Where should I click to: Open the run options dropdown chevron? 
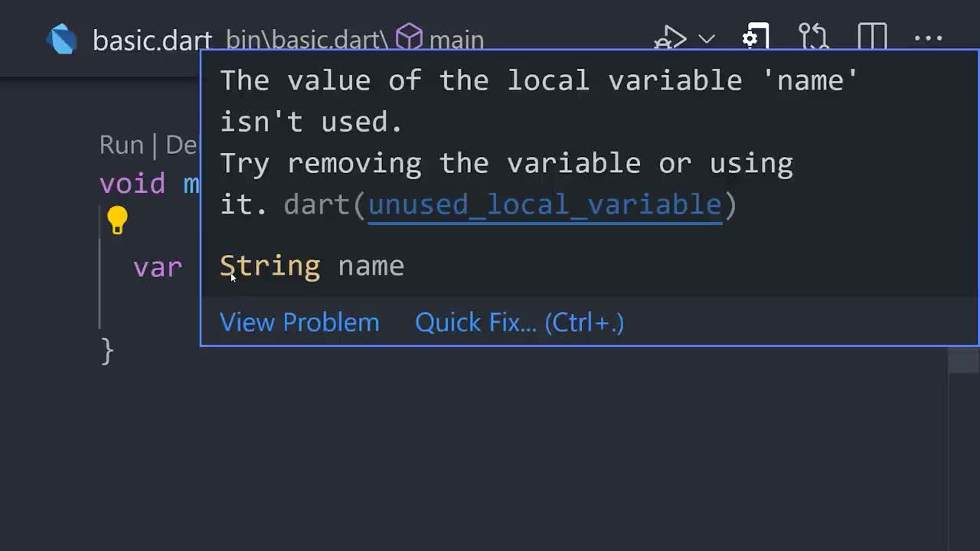(707, 38)
